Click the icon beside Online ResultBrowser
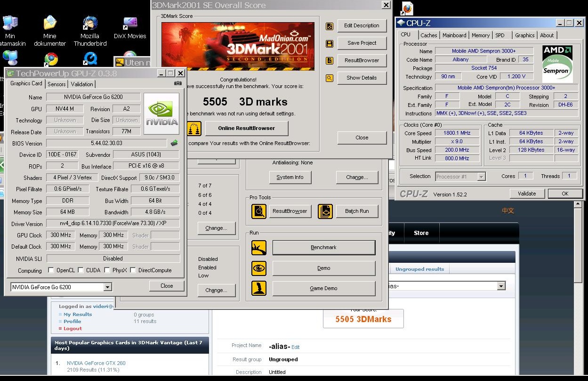588x381 pixels. pos(194,128)
